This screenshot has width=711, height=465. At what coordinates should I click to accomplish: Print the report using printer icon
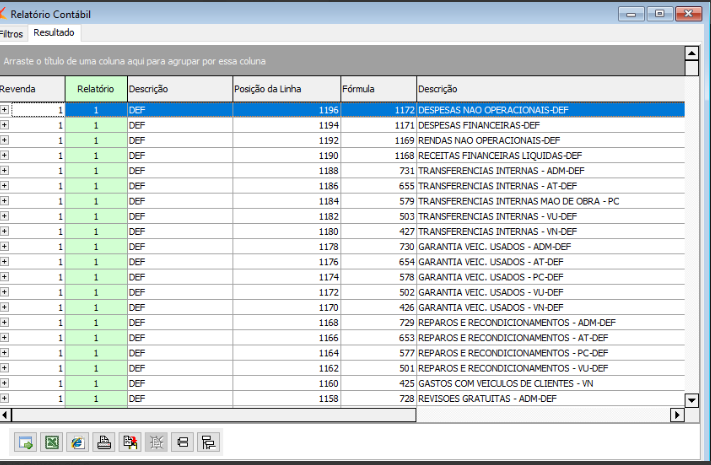click(x=104, y=442)
